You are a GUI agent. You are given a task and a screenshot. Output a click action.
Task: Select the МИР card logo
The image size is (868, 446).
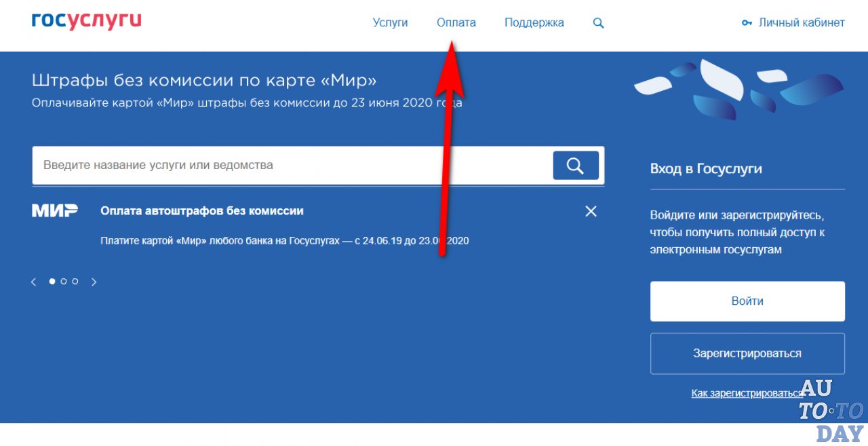click(x=55, y=210)
